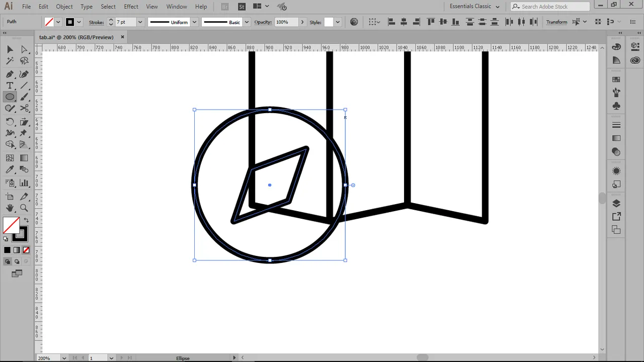Select the Direct Selection tool (white arrow)
The height and width of the screenshot is (362, 644).
coord(24,49)
